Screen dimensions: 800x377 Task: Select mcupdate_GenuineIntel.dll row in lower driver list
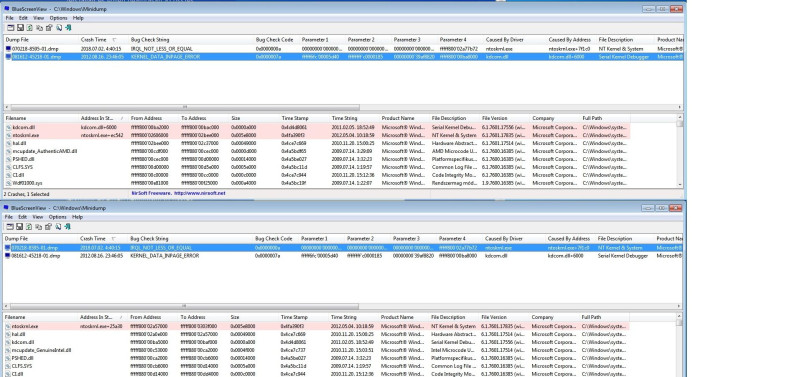[x=316, y=350]
